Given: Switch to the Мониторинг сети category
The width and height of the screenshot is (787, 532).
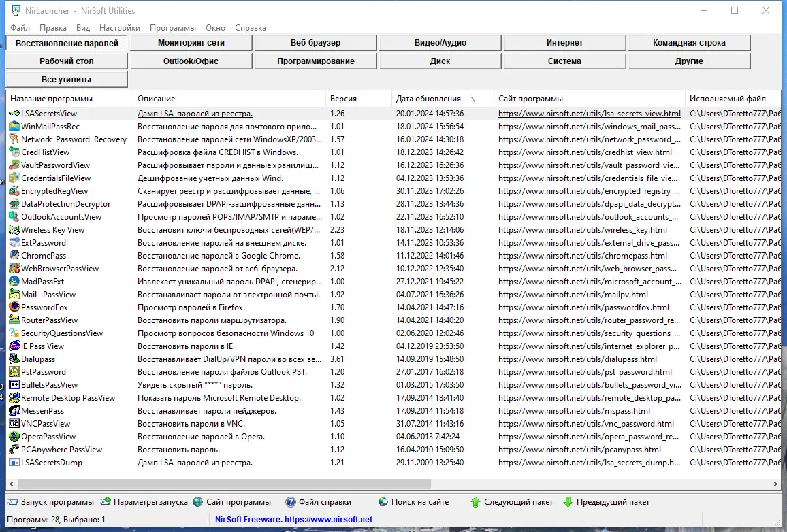Looking at the screenshot, I should [191, 43].
